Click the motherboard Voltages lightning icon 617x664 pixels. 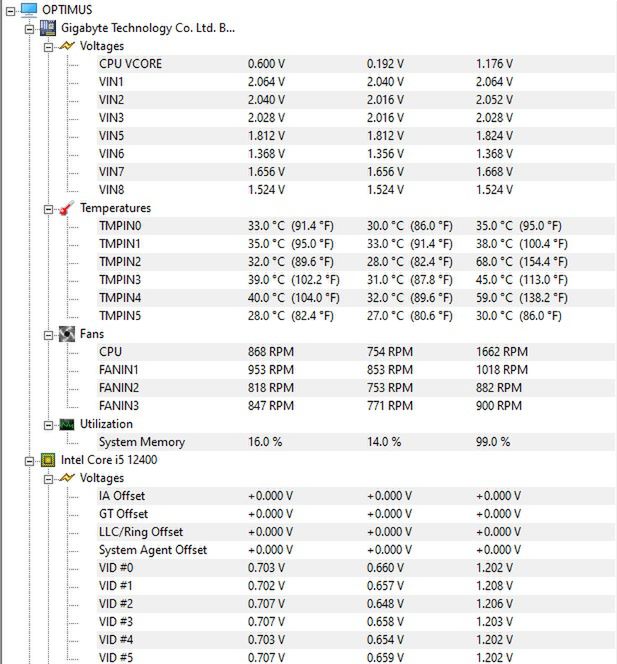point(67,46)
